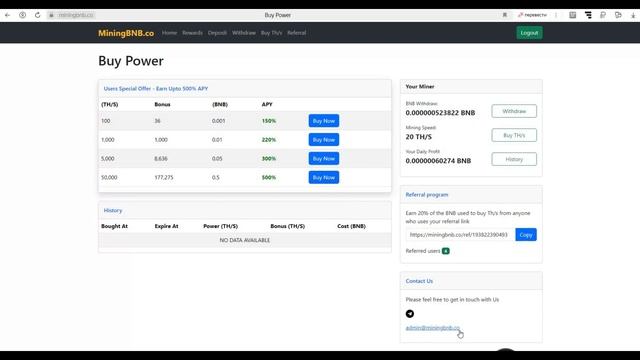
Task: Click the Power (TH/S) column header
Action: click(x=220, y=226)
